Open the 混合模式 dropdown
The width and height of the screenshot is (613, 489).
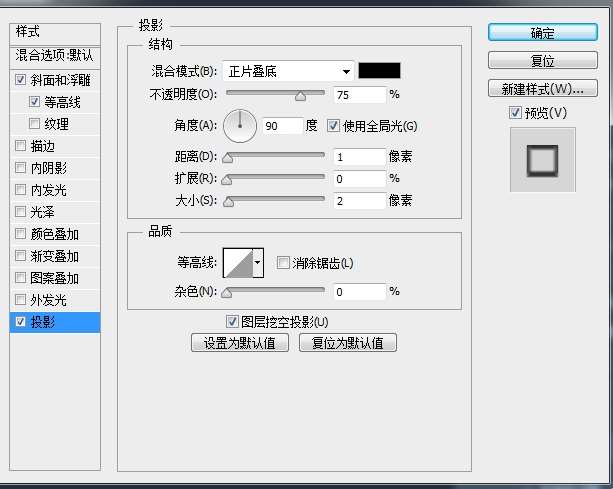(x=288, y=71)
